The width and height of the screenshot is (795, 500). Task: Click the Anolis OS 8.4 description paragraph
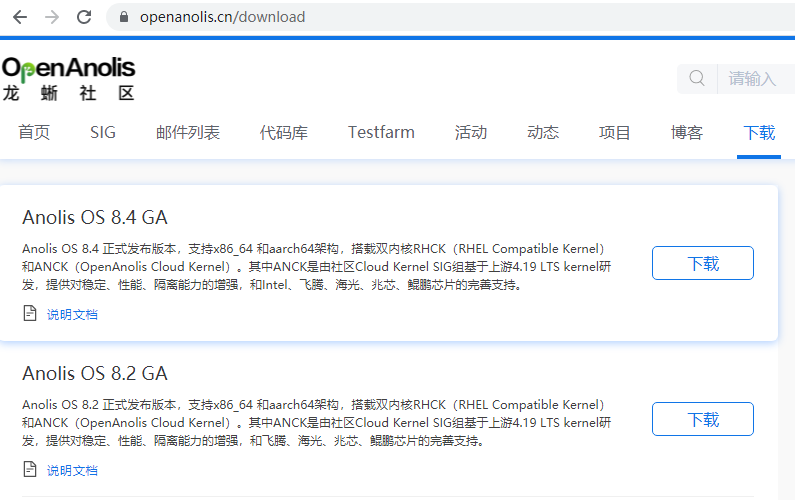point(317,267)
